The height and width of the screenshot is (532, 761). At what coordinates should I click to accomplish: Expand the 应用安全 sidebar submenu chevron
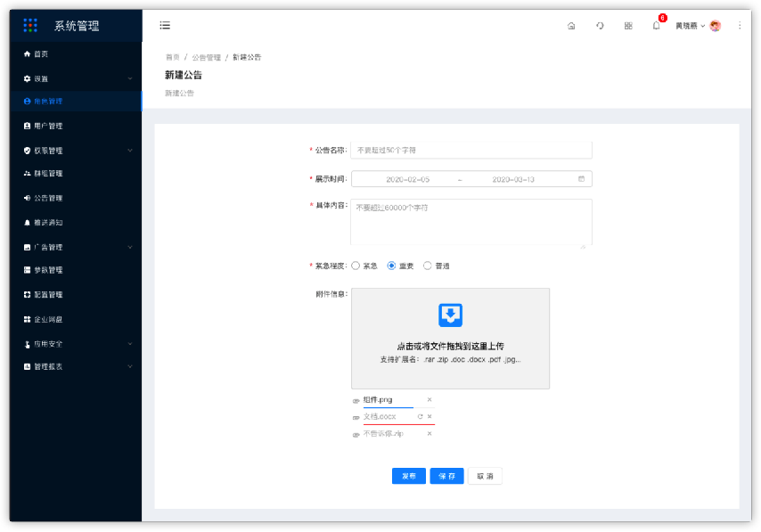130,344
